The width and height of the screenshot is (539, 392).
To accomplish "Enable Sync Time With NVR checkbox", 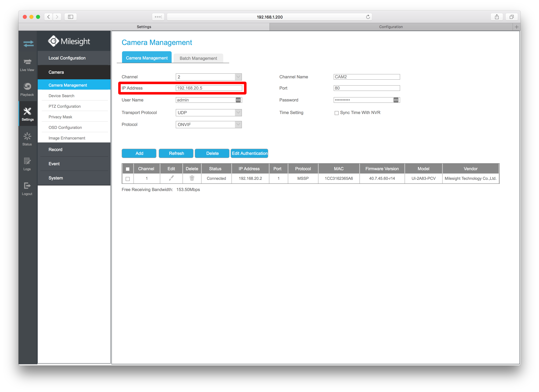I will tap(336, 113).
